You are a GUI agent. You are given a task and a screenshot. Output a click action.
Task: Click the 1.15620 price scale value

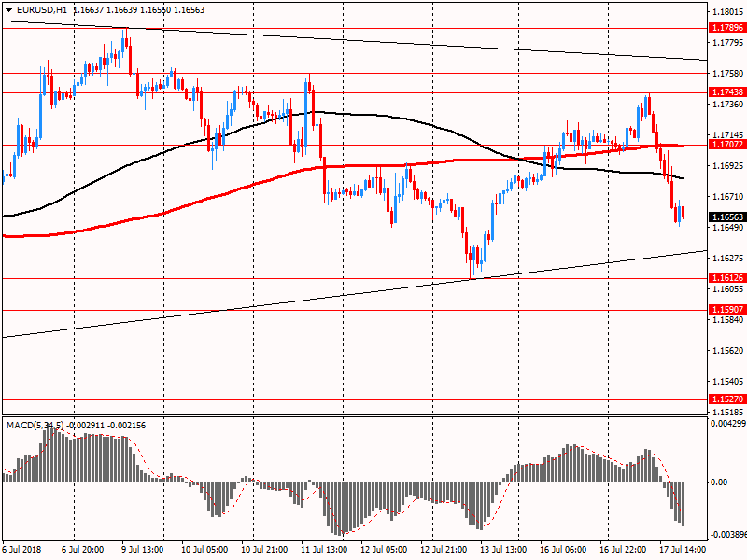[x=728, y=351]
